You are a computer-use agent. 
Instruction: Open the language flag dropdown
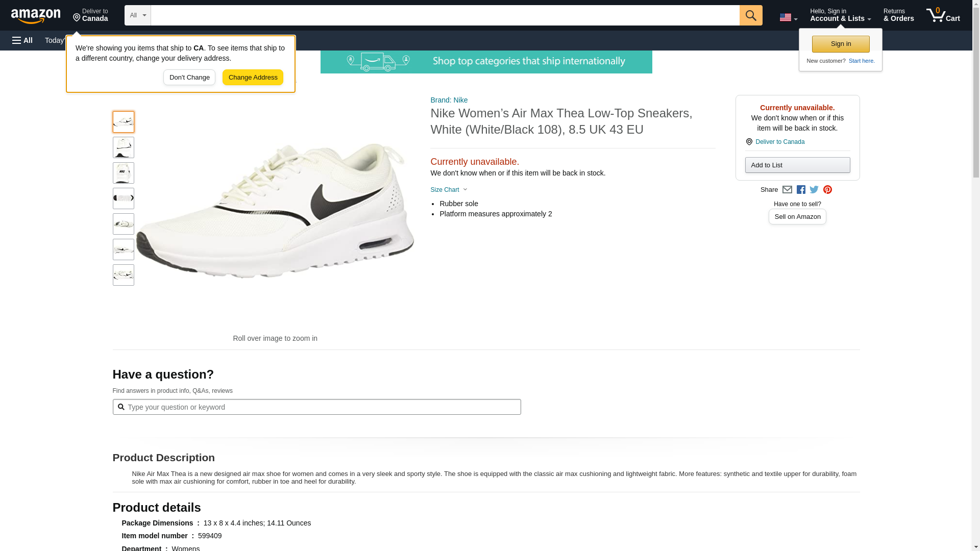tap(788, 17)
